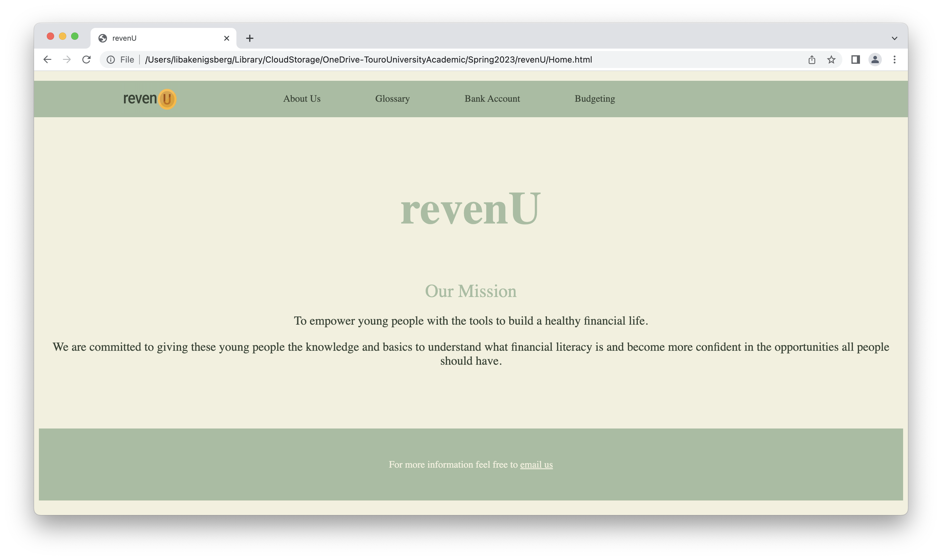
Task: Open the Bank Account link
Action: pyautogui.click(x=492, y=98)
